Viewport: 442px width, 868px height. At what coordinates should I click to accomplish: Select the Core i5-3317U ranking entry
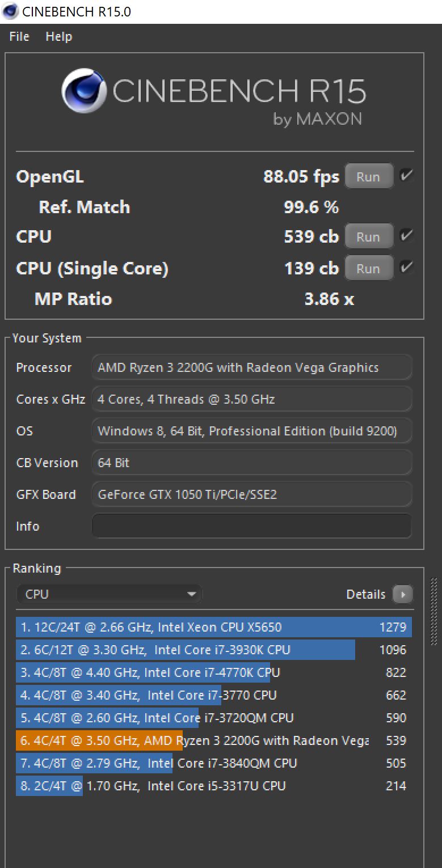tap(214, 786)
